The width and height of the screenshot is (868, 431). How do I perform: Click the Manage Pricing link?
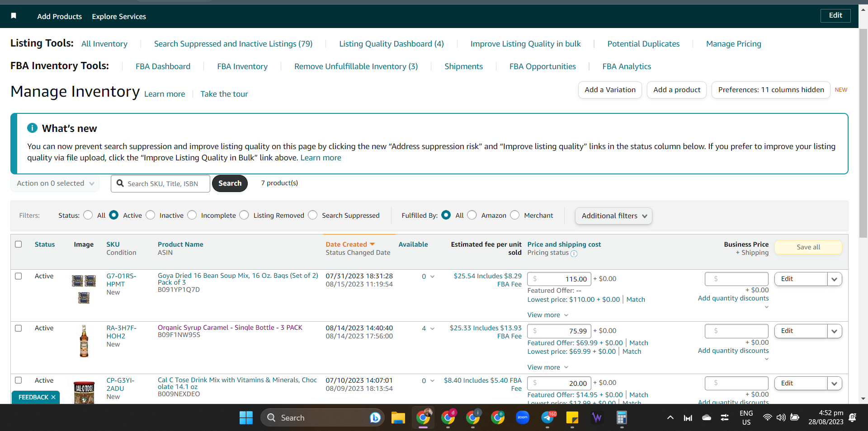[x=734, y=44]
